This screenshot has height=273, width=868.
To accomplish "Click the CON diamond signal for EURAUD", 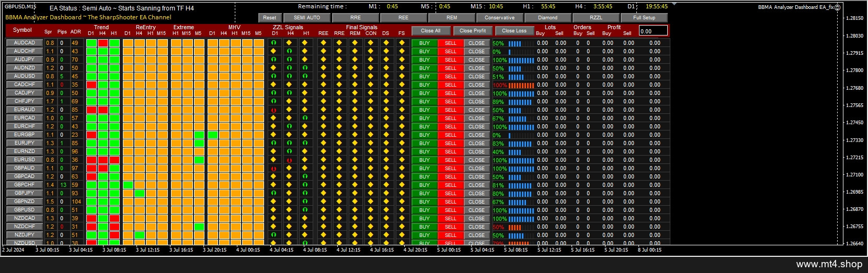I will click(371, 110).
